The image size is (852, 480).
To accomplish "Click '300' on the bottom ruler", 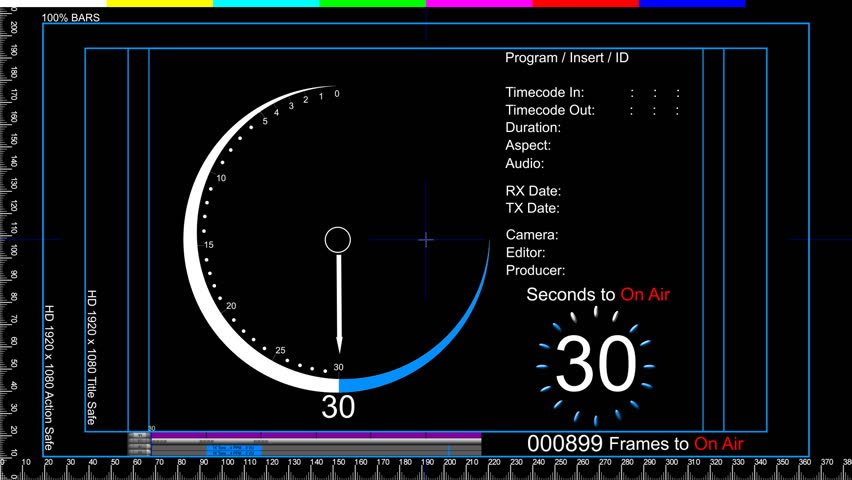I will 672,462.
